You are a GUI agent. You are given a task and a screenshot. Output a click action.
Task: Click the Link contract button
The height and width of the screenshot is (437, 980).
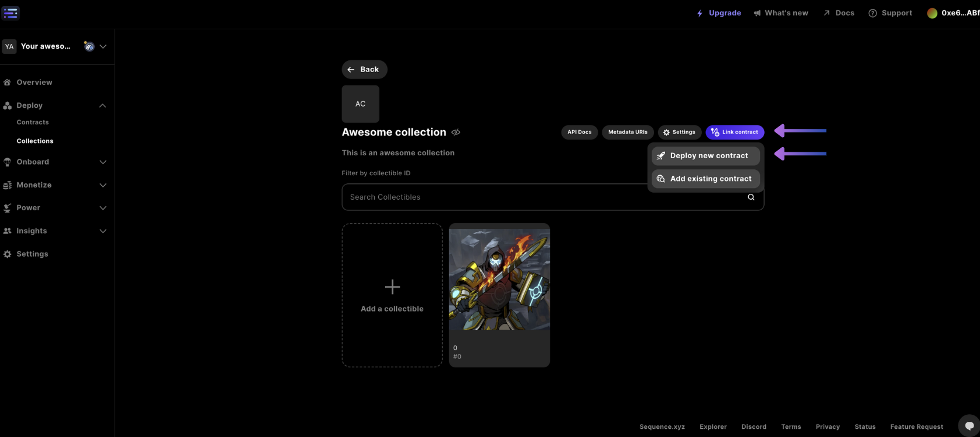tap(735, 132)
